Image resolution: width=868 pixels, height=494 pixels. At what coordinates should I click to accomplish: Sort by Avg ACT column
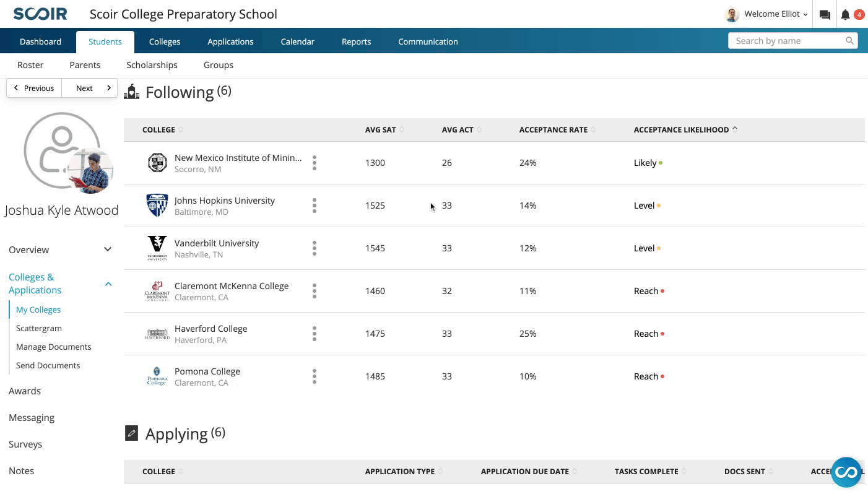[462, 129]
